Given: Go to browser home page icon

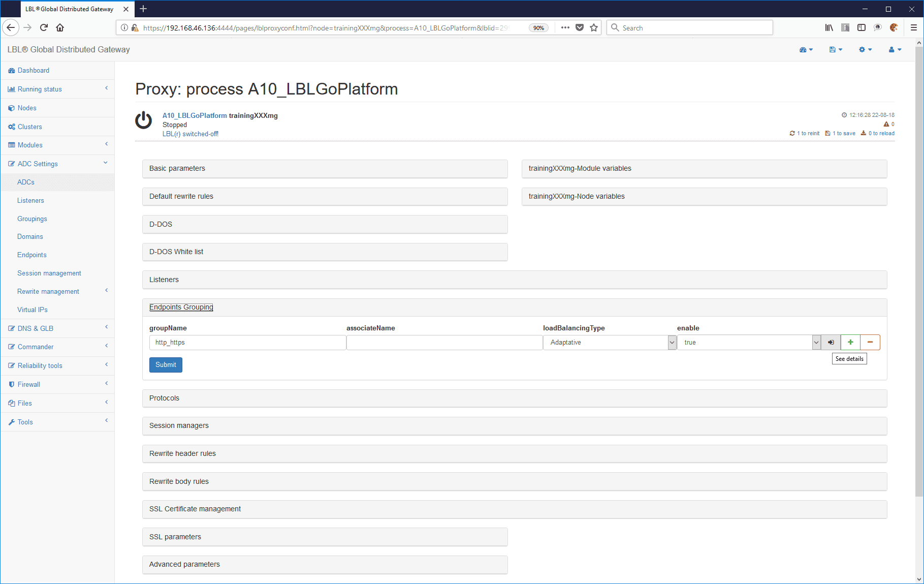Looking at the screenshot, I should coord(60,27).
